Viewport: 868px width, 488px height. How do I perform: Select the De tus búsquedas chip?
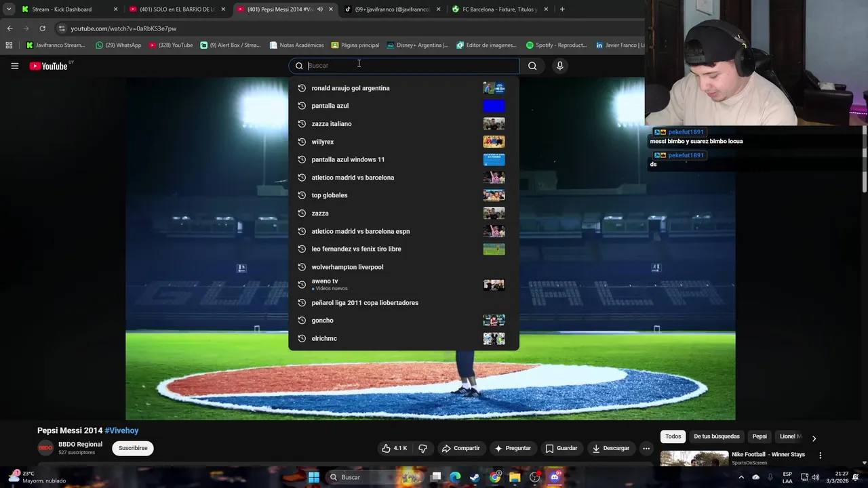(717, 436)
